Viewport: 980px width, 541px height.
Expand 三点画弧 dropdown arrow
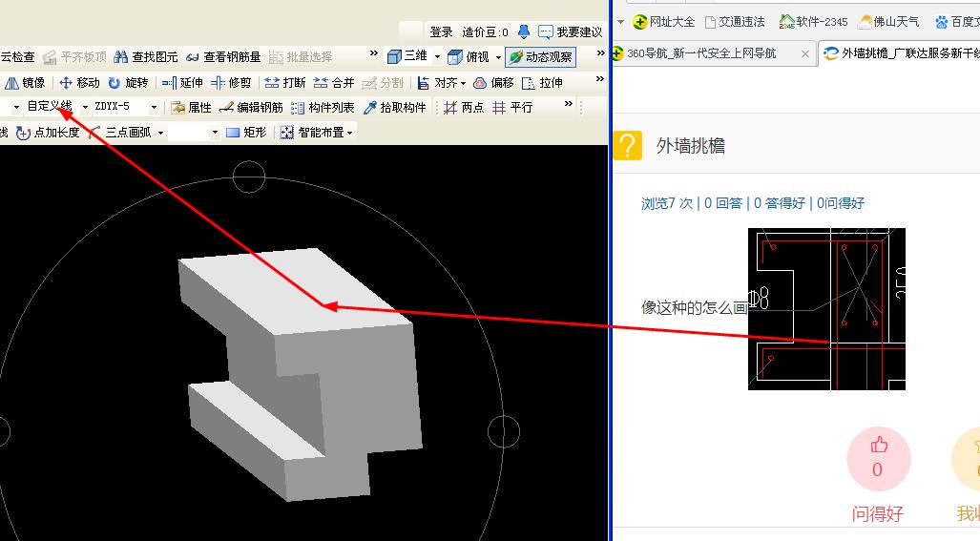point(160,133)
